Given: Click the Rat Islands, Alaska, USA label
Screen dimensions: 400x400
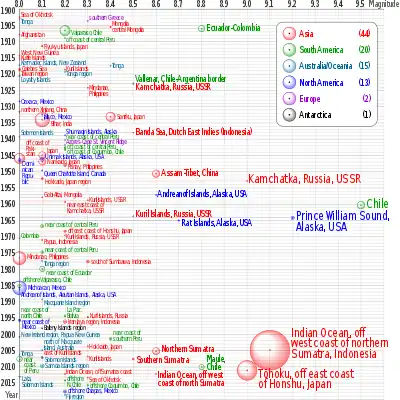Looking at the screenshot, I should [216, 223].
